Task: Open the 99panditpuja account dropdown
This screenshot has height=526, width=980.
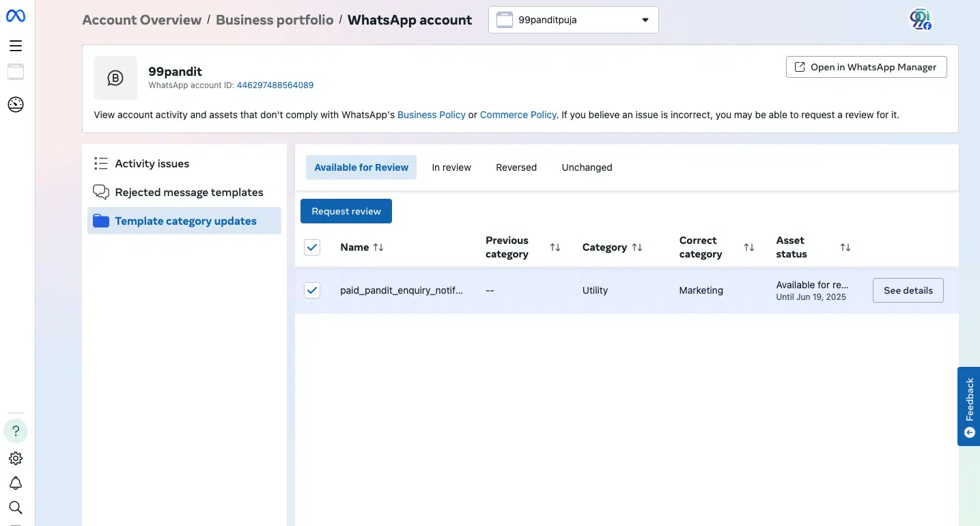Action: point(574,20)
